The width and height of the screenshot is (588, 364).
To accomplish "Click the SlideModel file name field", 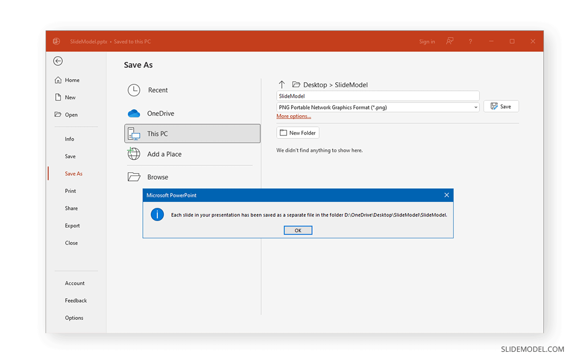I will click(378, 96).
